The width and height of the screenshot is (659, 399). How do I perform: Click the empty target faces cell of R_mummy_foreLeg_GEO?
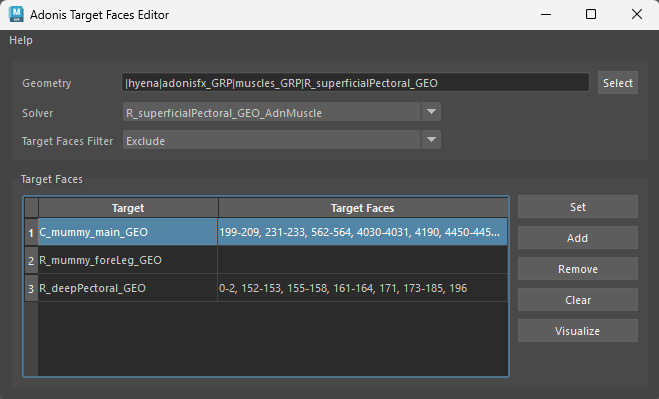tap(363, 260)
